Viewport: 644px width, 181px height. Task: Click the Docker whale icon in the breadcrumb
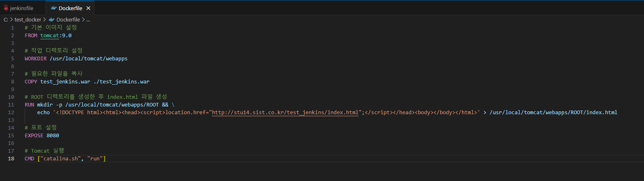tap(51, 19)
